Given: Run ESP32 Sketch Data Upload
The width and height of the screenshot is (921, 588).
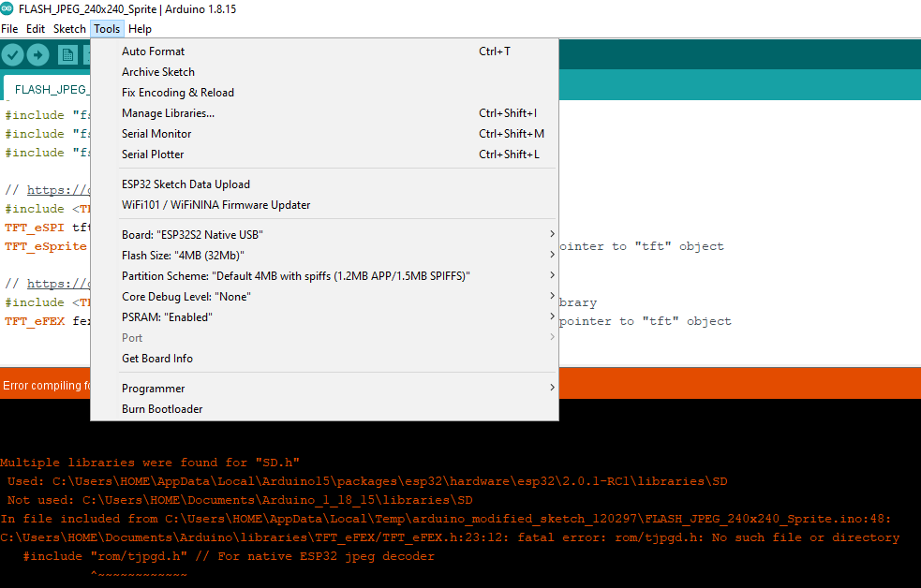Looking at the screenshot, I should click(x=324, y=184).
